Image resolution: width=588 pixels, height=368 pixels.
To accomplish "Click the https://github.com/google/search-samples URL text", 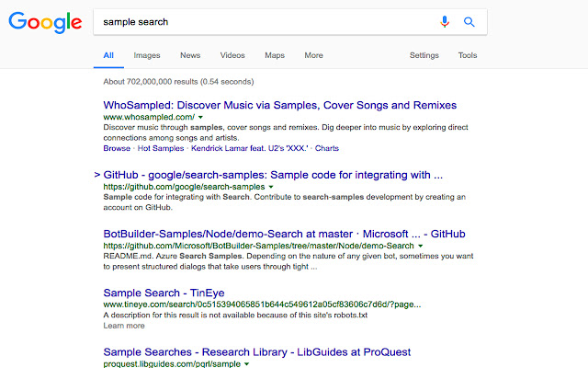I will (x=184, y=187).
